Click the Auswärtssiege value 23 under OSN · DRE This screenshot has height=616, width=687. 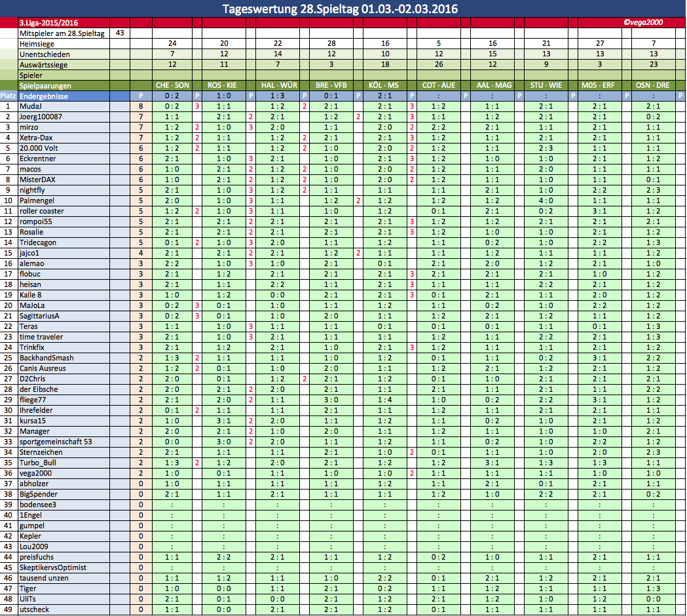(653, 64)
